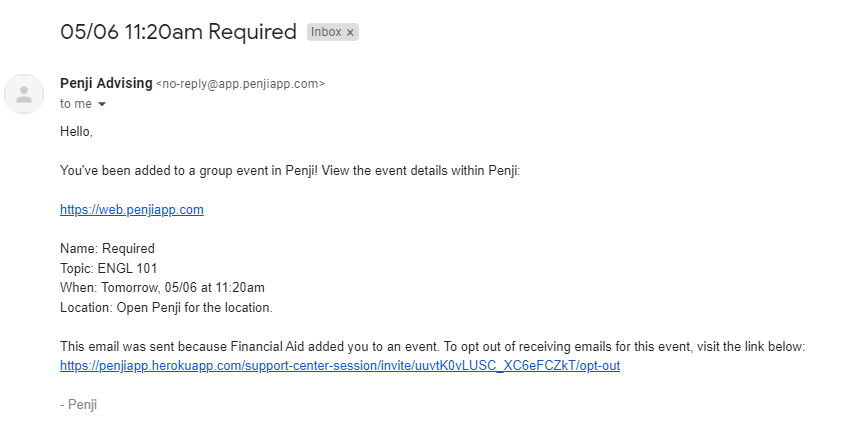This screenshot has height=425, width=842.
Task: Click the 'View the event details within Penji' sentence
Action: [x=420, y=171]
